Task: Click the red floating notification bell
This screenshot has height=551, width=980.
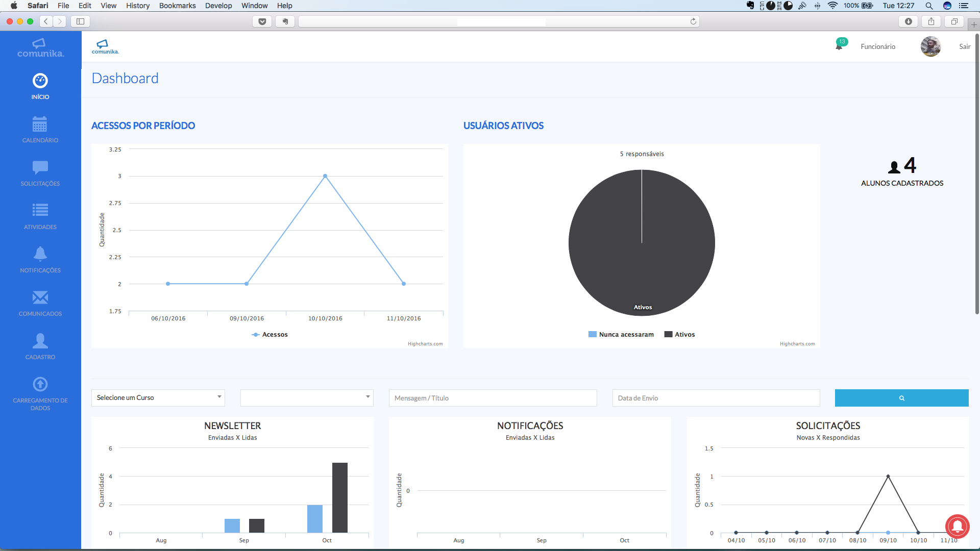Action: pyautogui.click(x=957, y=526)
